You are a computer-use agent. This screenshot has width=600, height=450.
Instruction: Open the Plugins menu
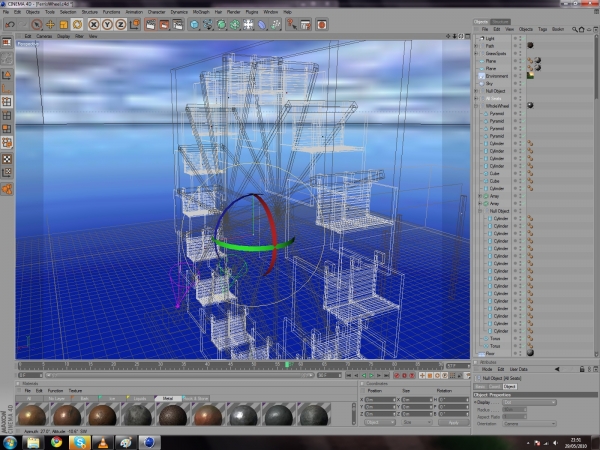(252, 12)
